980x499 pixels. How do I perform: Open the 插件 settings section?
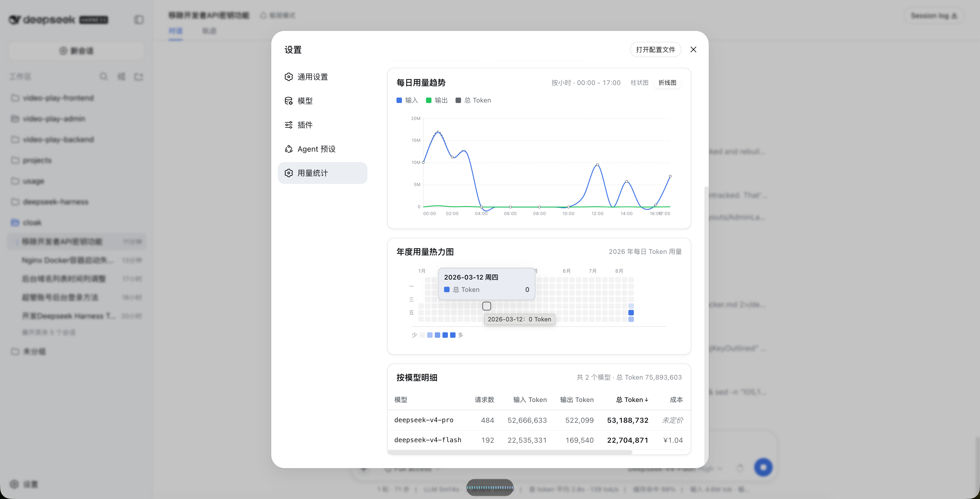coord(322,125)
